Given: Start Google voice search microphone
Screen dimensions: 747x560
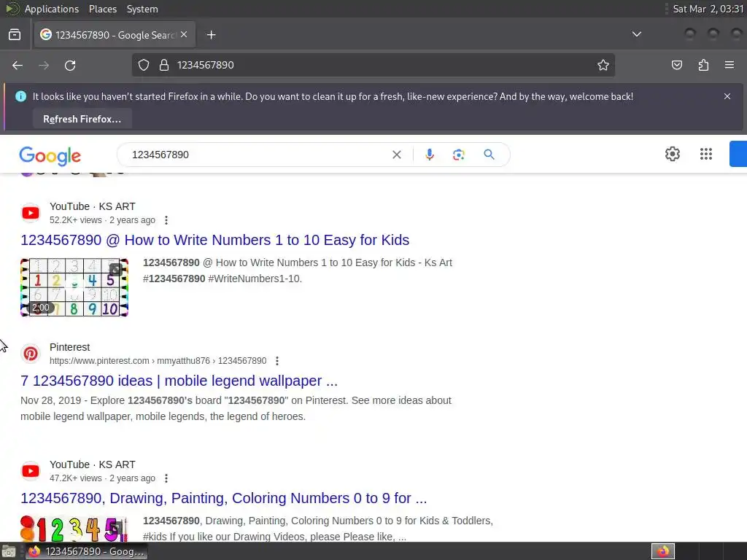Looking at the screenshot, I should pos(430,155).
